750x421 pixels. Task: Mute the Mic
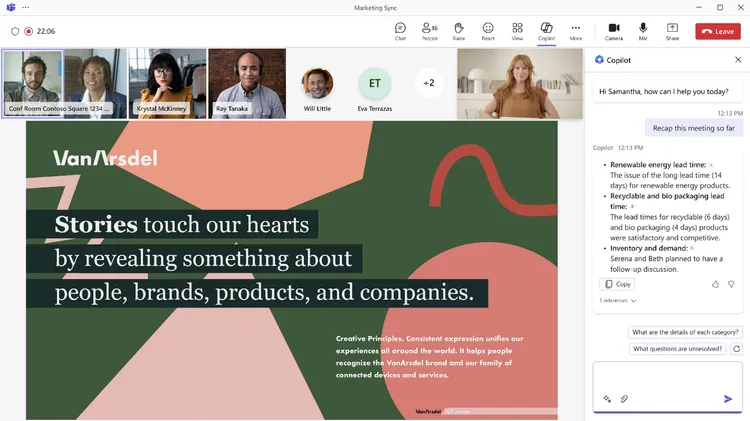coord(643,30)
